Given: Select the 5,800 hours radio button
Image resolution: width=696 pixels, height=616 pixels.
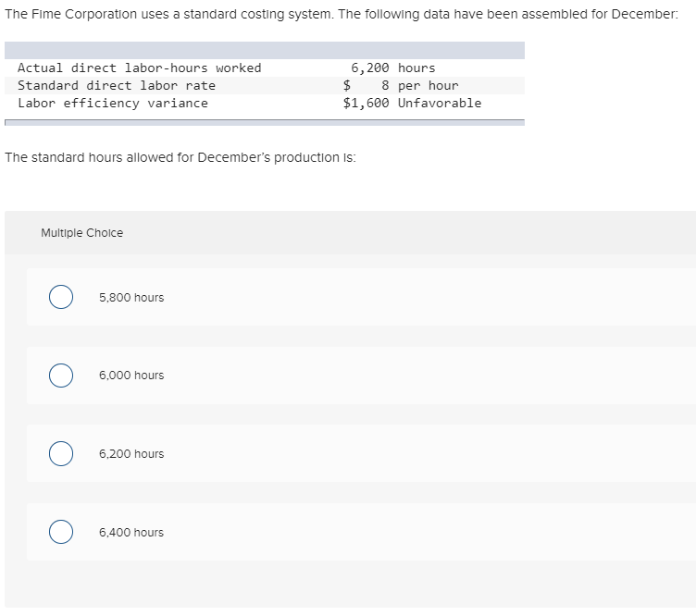Looking at the screenshot, I should [x=61, y=297].
